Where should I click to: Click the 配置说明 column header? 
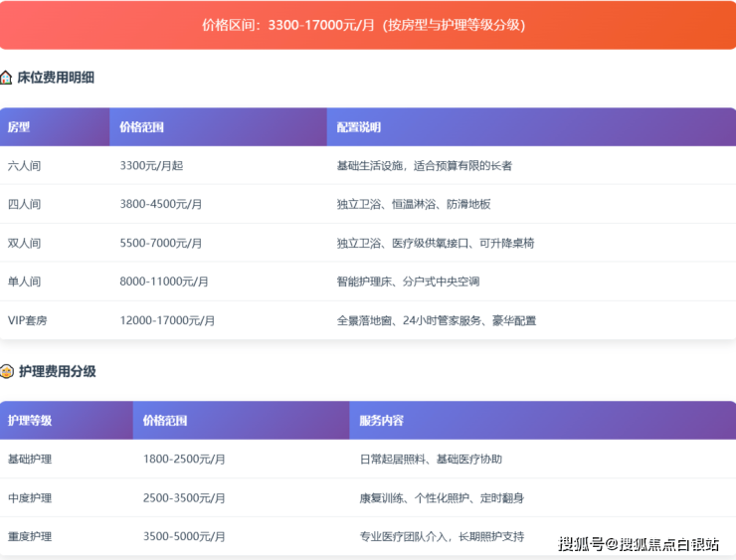pyautogui.click(x=359, y=127)
